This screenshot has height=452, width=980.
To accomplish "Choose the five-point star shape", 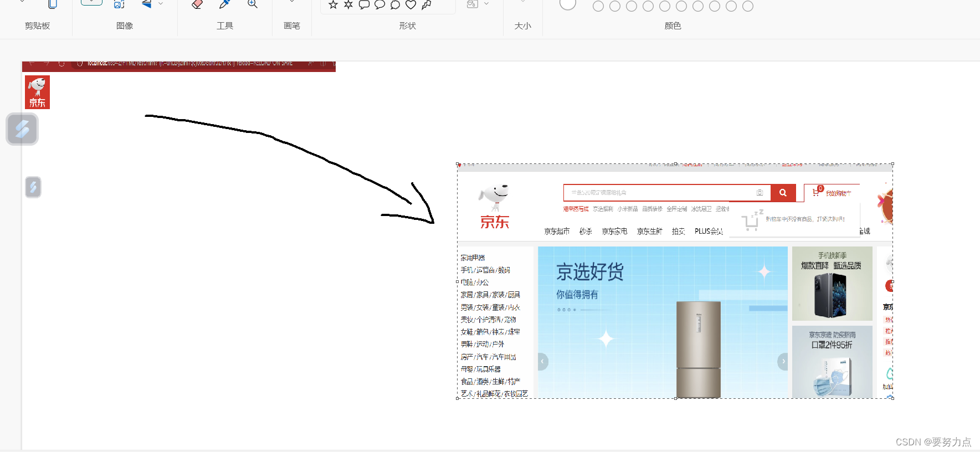I will click(x=333, y=5).
